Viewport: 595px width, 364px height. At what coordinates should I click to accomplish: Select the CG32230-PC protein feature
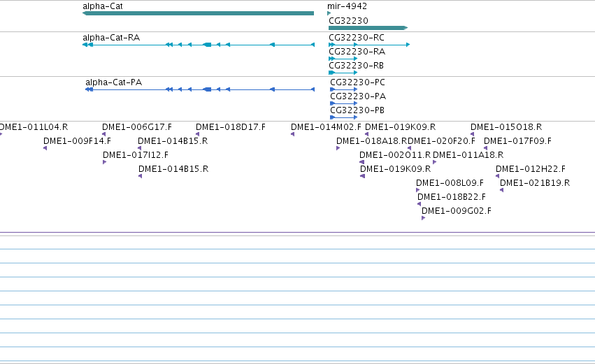pyautogui.click(x=344, y=89)
